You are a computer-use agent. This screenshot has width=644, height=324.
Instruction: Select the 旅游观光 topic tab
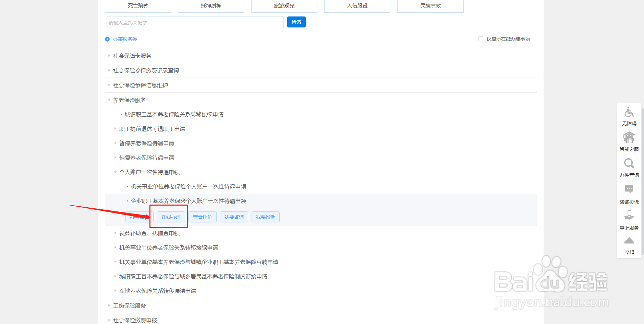(284, 6)
